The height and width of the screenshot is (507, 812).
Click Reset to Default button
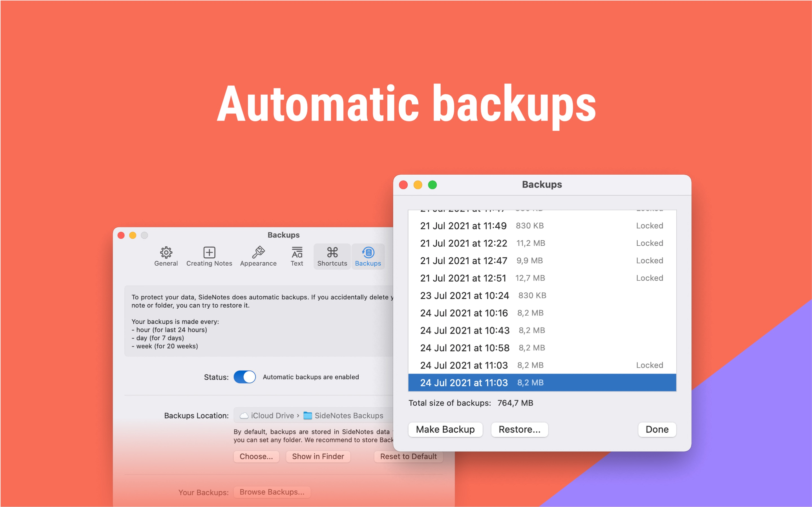pos(408,456)
